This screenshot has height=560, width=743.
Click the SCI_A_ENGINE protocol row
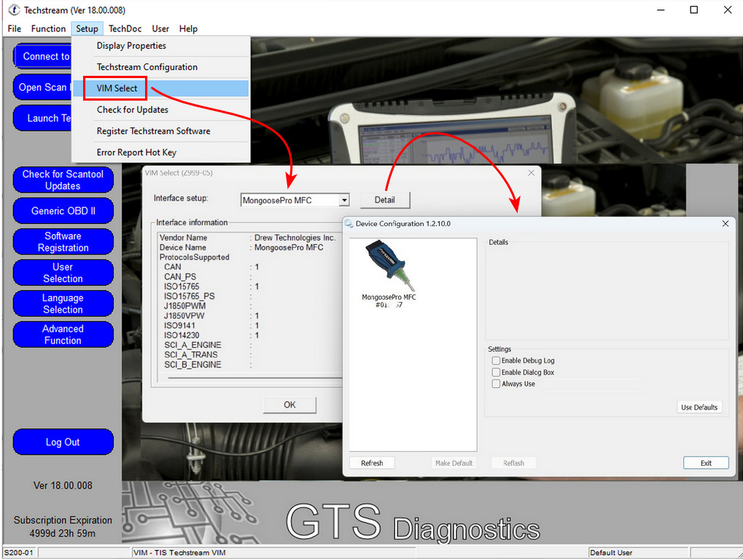tap(208, 346)
